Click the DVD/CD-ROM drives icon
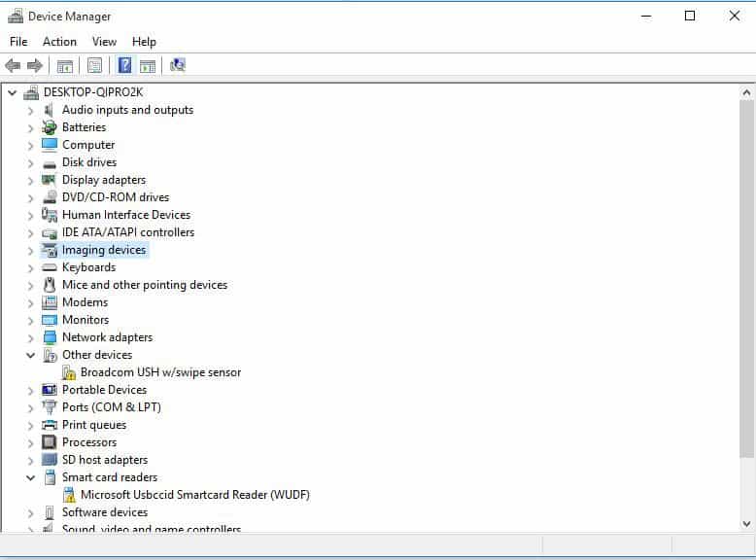The image size is (756, 560). tap(50, 197)
